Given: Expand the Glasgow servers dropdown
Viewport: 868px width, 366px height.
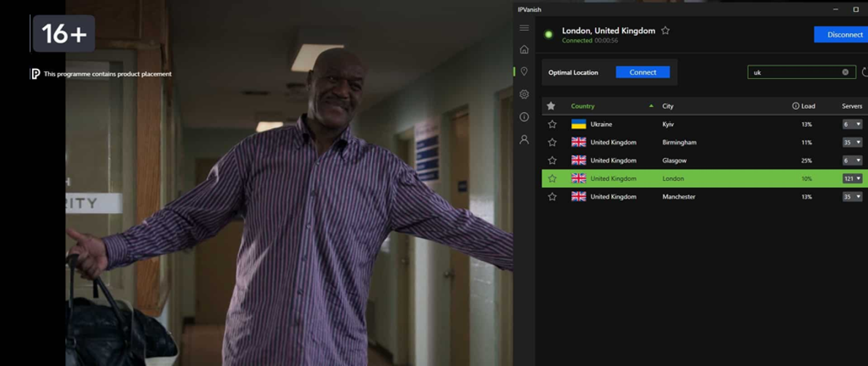Looking at the screenshot, I should pos(852,160).
